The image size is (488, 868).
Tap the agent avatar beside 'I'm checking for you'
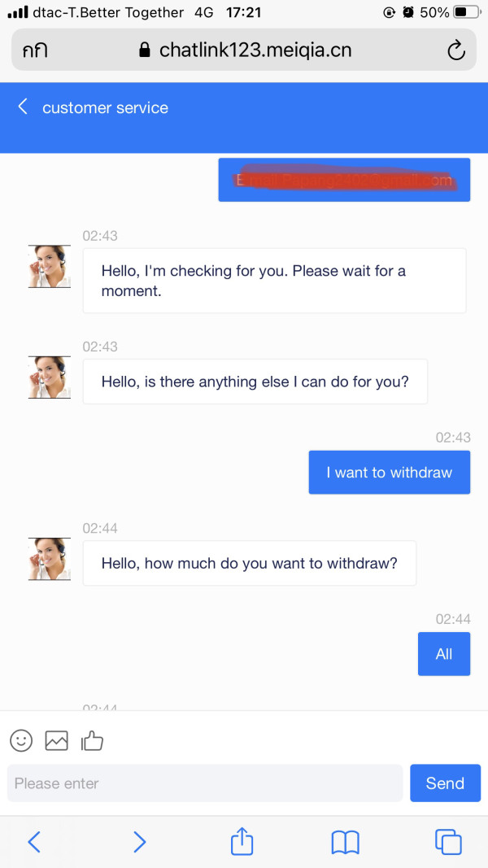coord(50,266)
